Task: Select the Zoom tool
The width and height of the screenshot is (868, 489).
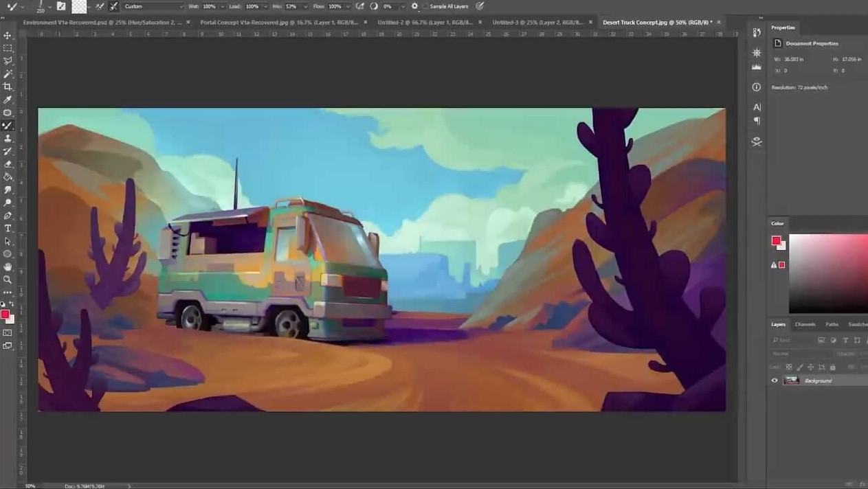Action: point(8,280)
